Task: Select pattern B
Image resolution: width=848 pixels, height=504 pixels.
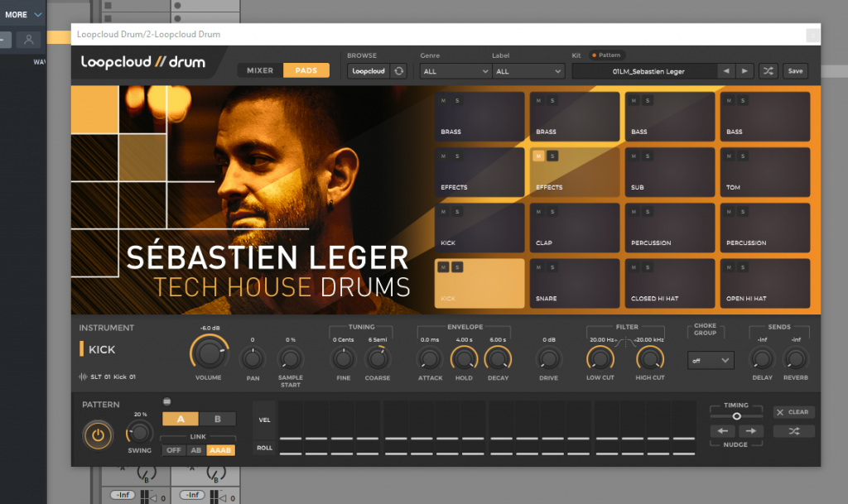Action: click(218, 419)
